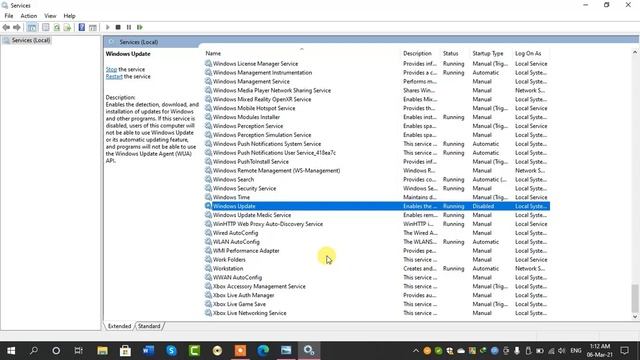Sort by the Name column header
640x360 pixels.
coord(213,53)
